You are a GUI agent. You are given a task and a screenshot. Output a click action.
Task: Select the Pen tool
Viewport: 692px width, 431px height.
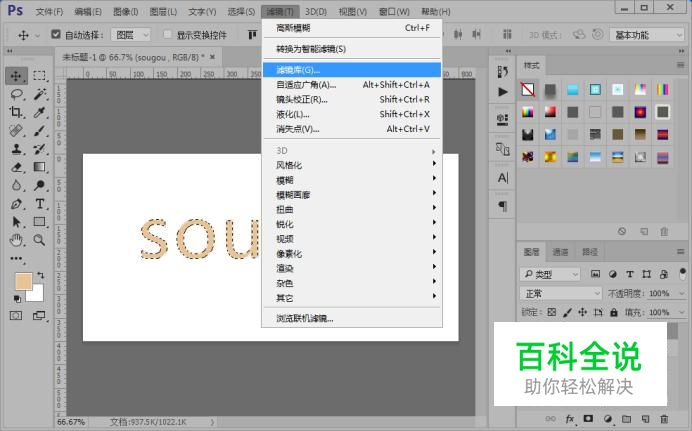point(16,204)
